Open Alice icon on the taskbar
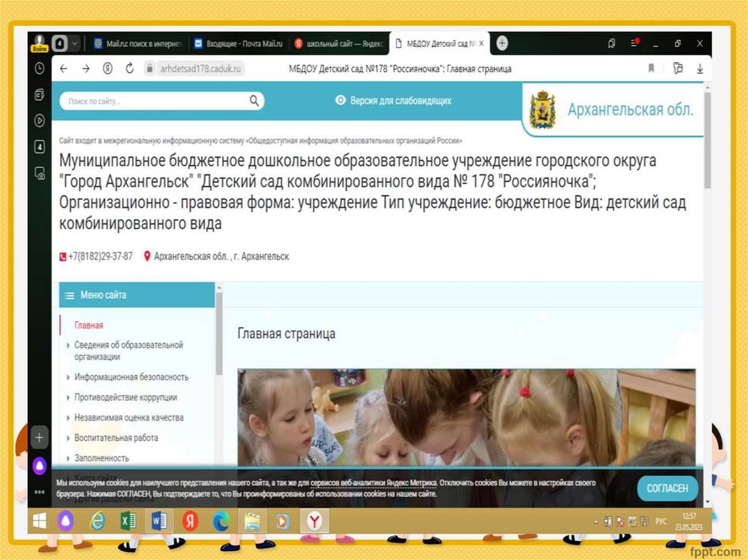This screenshot has width=748, height=560. 66,521
